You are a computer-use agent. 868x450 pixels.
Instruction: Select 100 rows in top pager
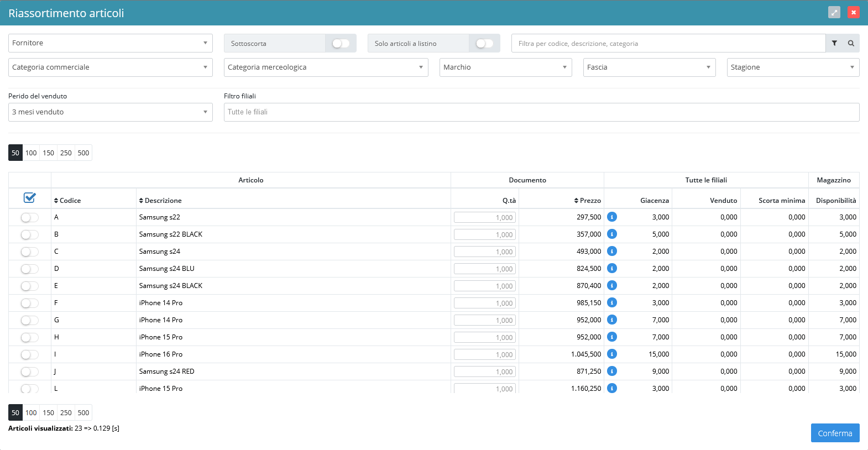(x=31, y=153)
